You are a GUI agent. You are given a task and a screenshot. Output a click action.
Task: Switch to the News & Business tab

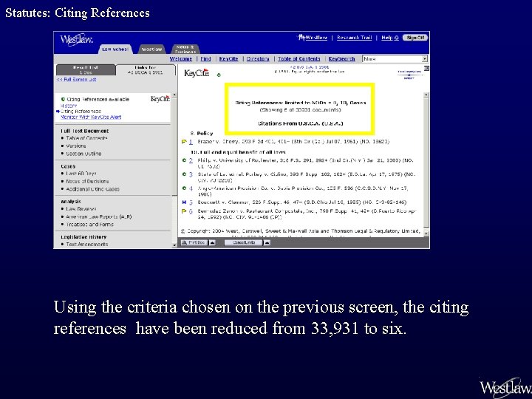pos(185,50)
